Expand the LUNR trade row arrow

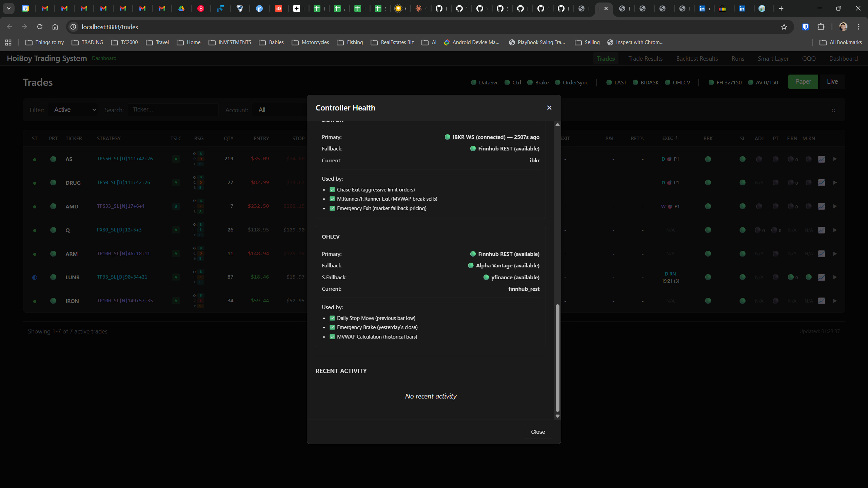[x=835, y=277]
